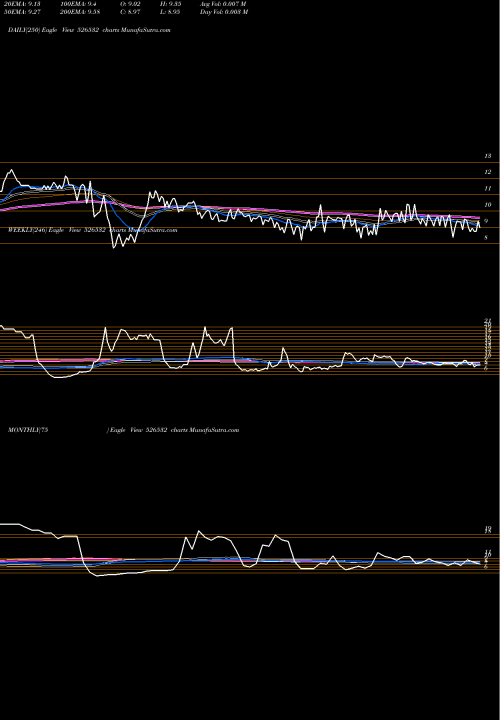
Task: Click the 20EMA: 9.13 value
Action: pyautogui.click(x=21, y=4)
